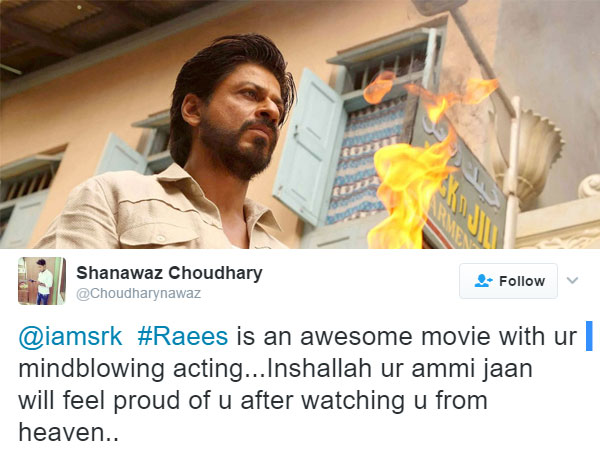Screen dimensions: 600x450
Task: Click the person-plus icon inside Follow
Action: pyautogui.click(x=483, y=280)
